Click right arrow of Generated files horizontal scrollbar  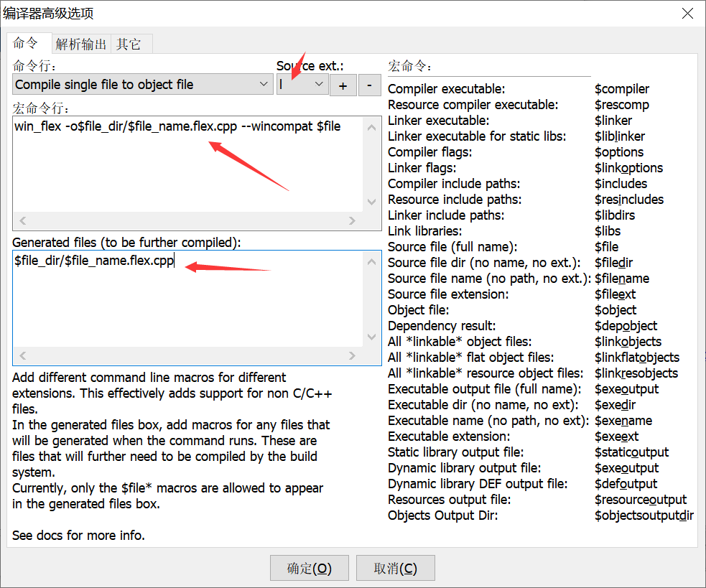(x=352, y=355)
